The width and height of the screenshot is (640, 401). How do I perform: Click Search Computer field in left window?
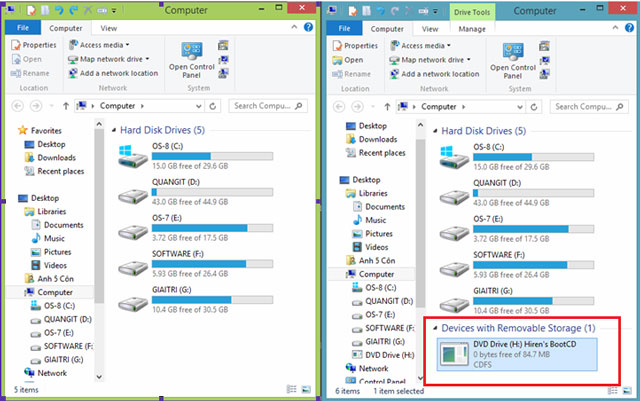[x=268, y=106]
